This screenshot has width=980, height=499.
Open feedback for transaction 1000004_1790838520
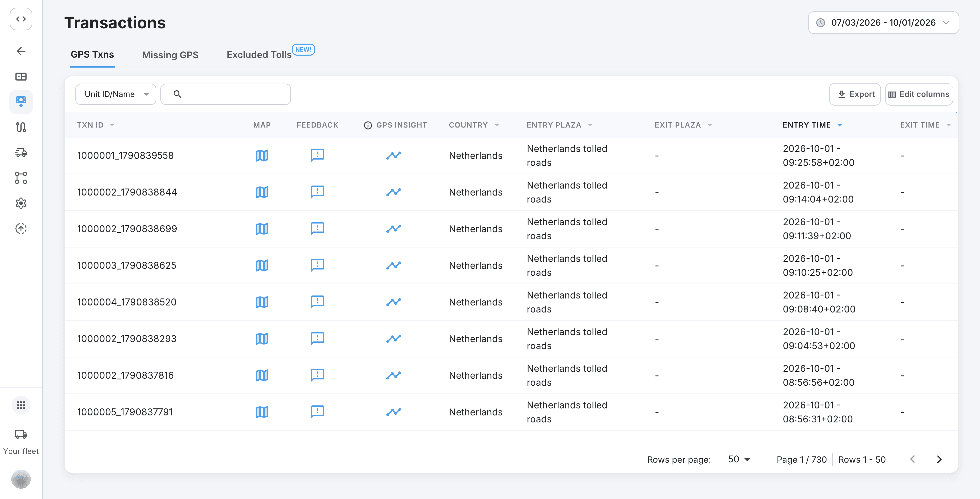click(317, 302)
